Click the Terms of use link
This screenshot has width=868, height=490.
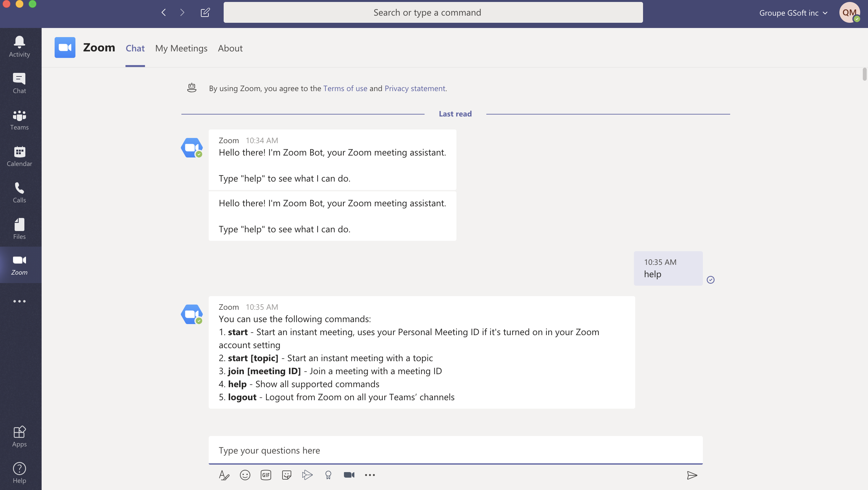click(345, 88)
